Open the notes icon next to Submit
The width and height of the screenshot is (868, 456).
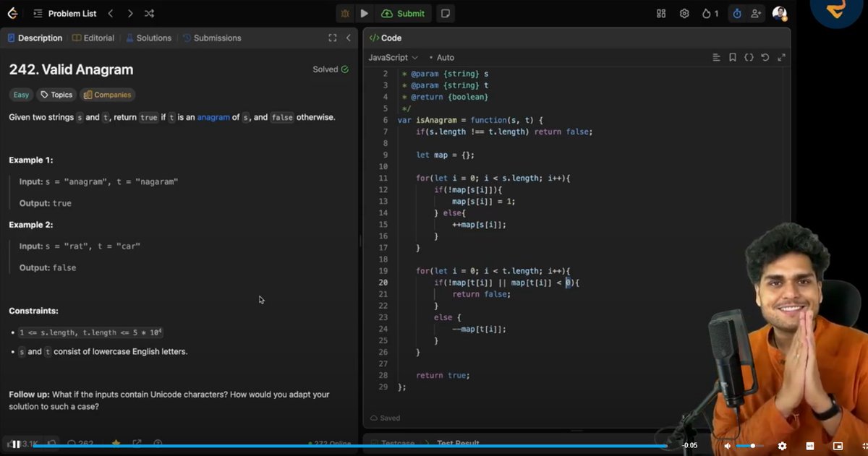tap(446, 13)
